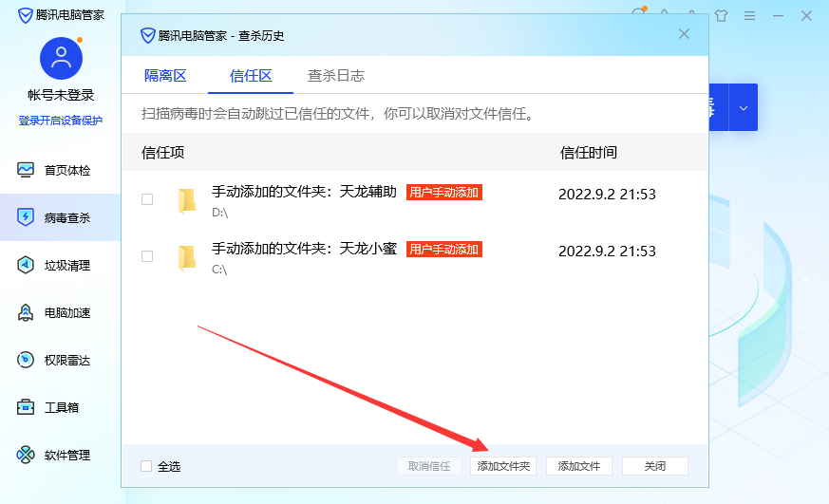The image size is (829, 504).
Task: Click the 取消信任 button
Action: coord(429,466)
